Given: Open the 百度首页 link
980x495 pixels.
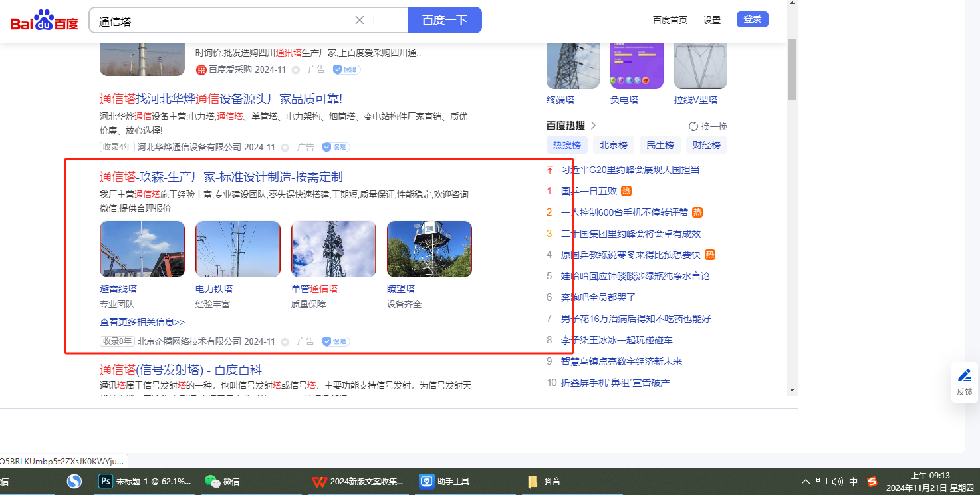Looking at the screenshot, I should click(x=670, y=20).
